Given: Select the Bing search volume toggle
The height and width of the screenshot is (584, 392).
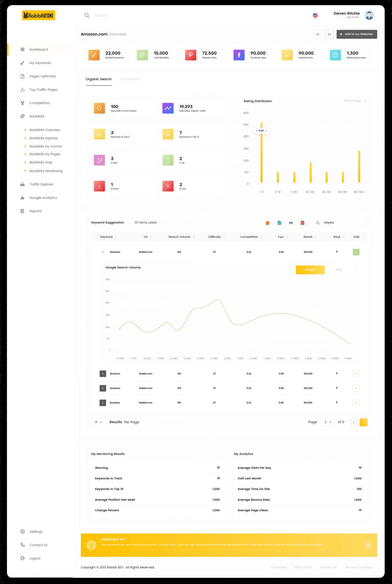Looking at the screenshot, I should pos(339,270).
